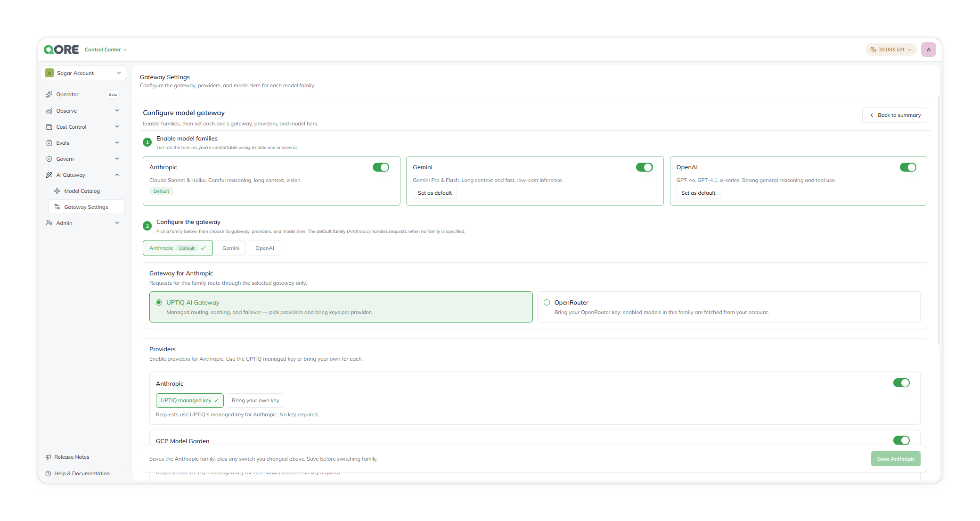Click the page vertical scrollbar
The width and height of the screenshot is (980, 521).
pyautogui.click(x=939, y=222)
